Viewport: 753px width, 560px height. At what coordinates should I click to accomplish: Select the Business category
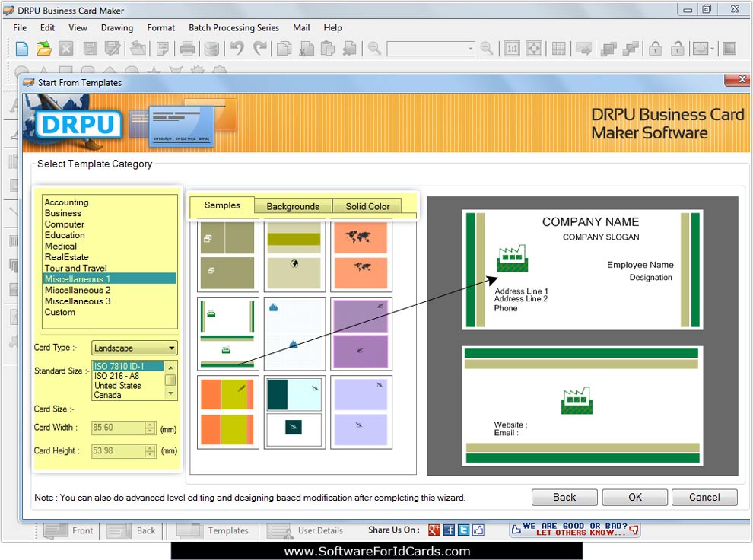63,213
